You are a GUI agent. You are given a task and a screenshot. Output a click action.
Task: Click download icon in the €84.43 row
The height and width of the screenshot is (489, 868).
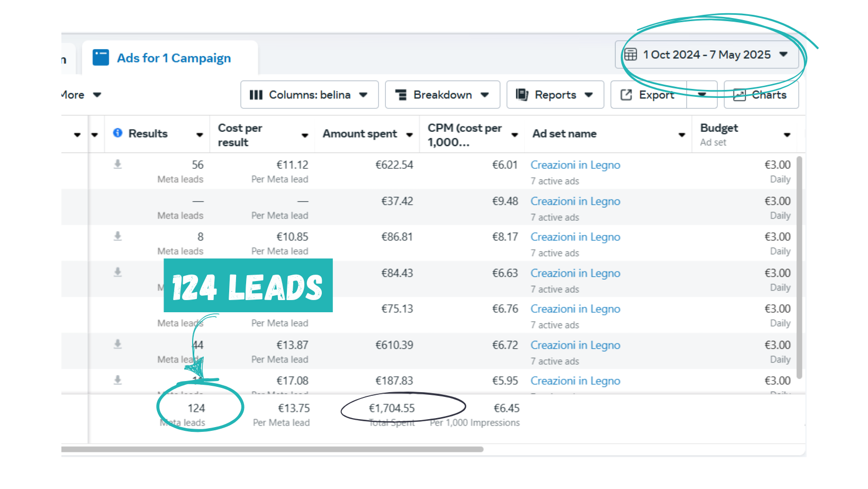click(x=117, y=273)
